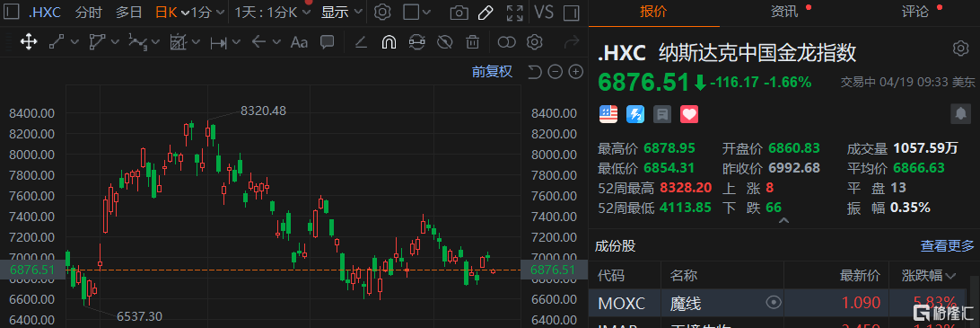Toggle the magnet snap mode
The height and width of the screenshot is (328, 980).
pyautogui.click(x=389, y=42)
